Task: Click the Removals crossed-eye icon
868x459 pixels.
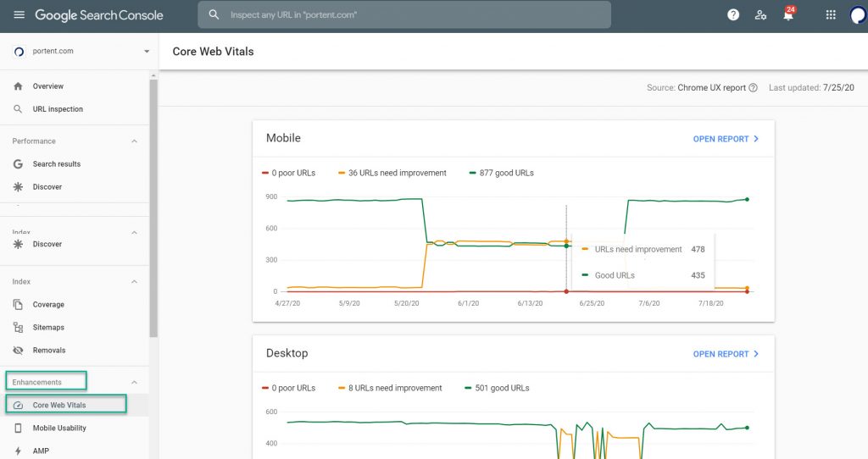Action: [x=19, y=351]
